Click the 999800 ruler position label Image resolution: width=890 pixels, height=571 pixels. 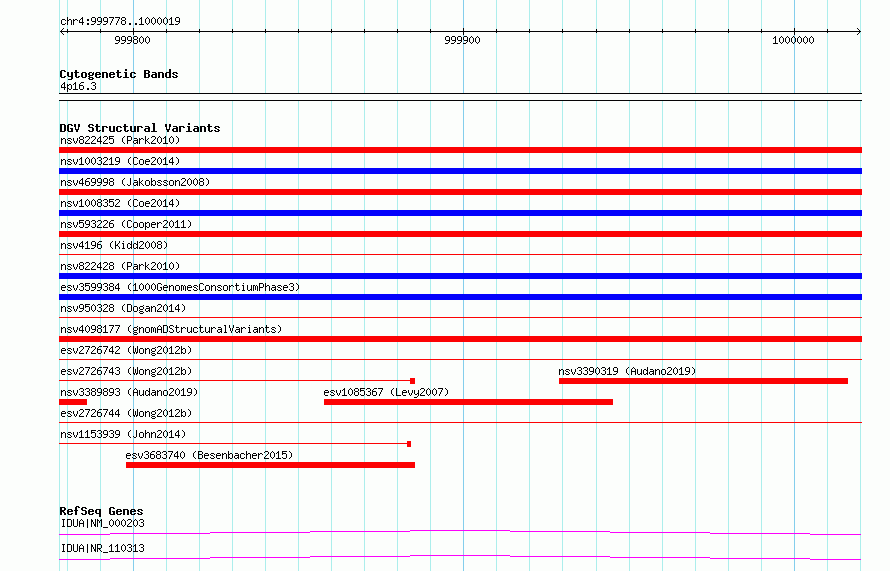[x=132, y=40]
